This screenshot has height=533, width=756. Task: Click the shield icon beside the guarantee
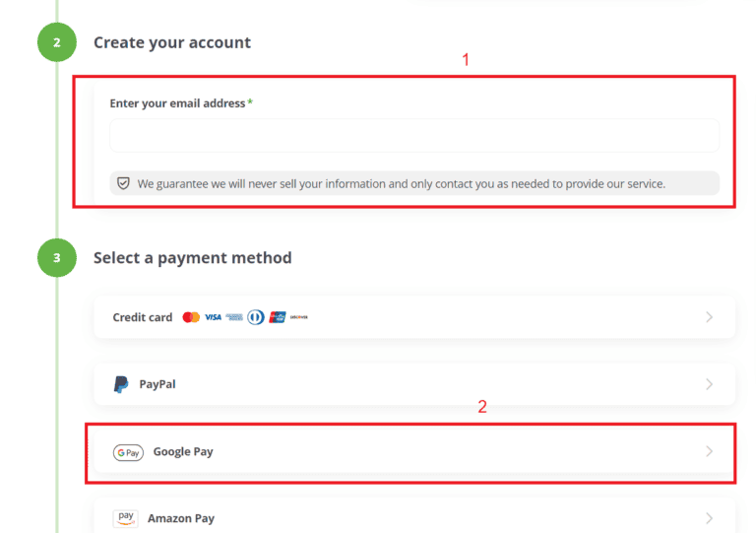(x=123, y=183)
